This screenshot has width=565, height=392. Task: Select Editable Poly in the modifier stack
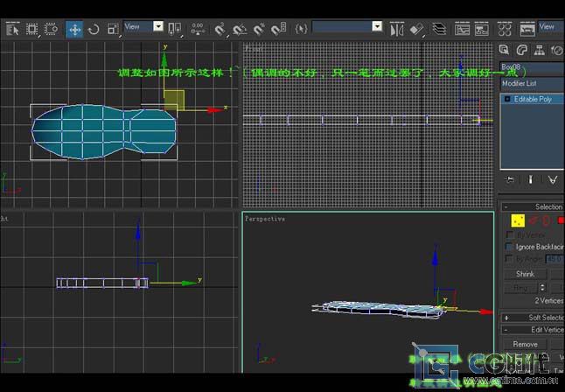[x=533, y=99]
